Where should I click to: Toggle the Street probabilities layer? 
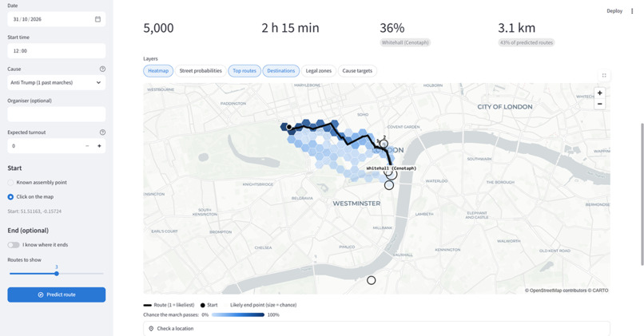(201, 71)
